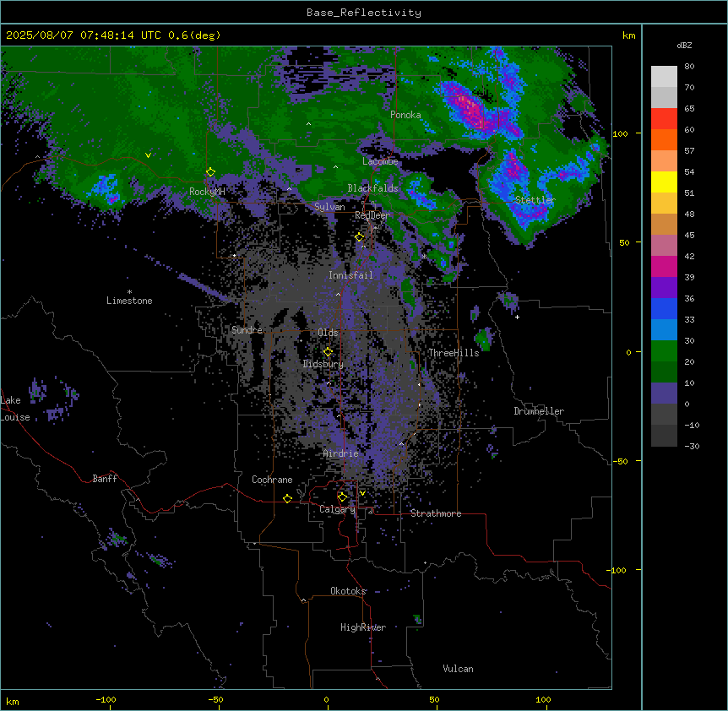Click the -100 tick label on horizontal axis
Screen dimensions: 728x711
pos(106,699)
